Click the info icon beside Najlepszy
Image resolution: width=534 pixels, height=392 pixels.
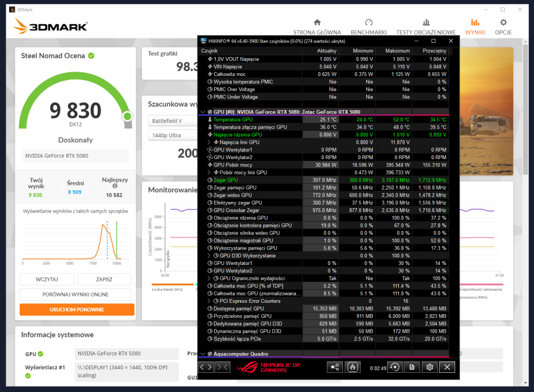tap(115, 186)
